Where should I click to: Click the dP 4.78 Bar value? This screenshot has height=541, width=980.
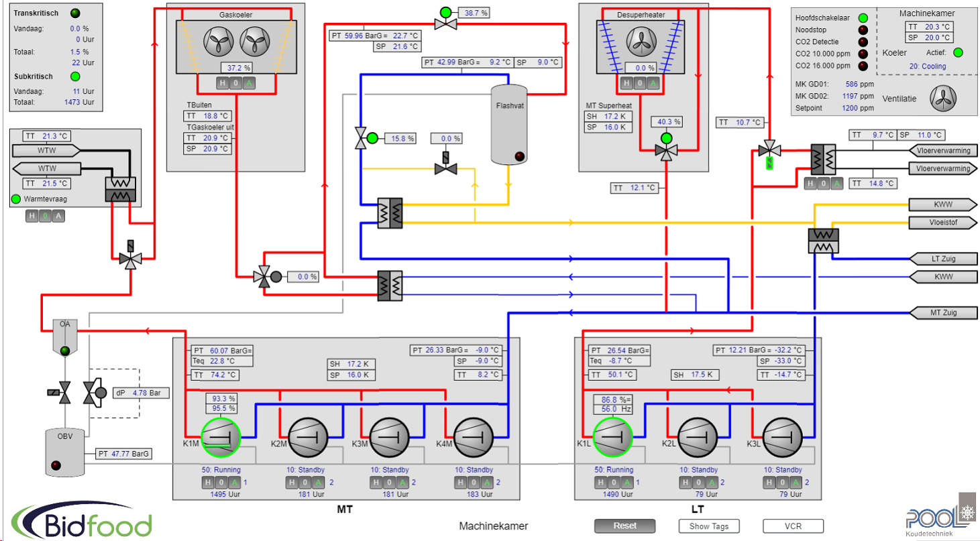[x=140, y=393]
